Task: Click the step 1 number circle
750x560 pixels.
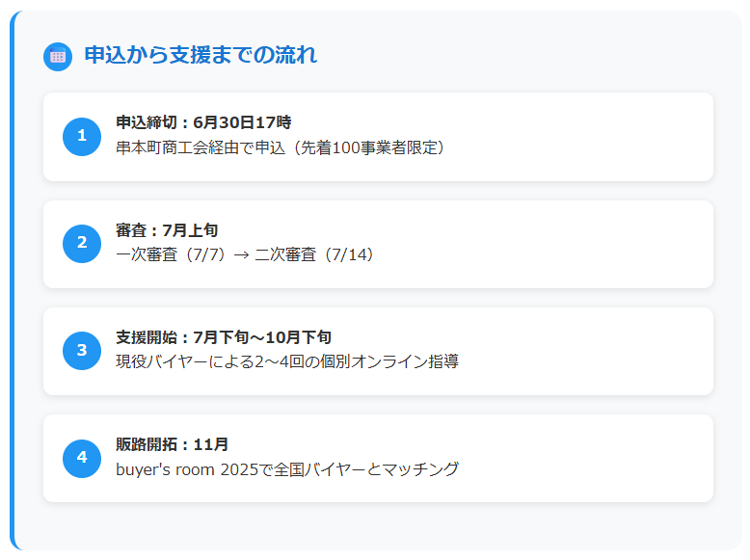Action: tap(82, 137)
